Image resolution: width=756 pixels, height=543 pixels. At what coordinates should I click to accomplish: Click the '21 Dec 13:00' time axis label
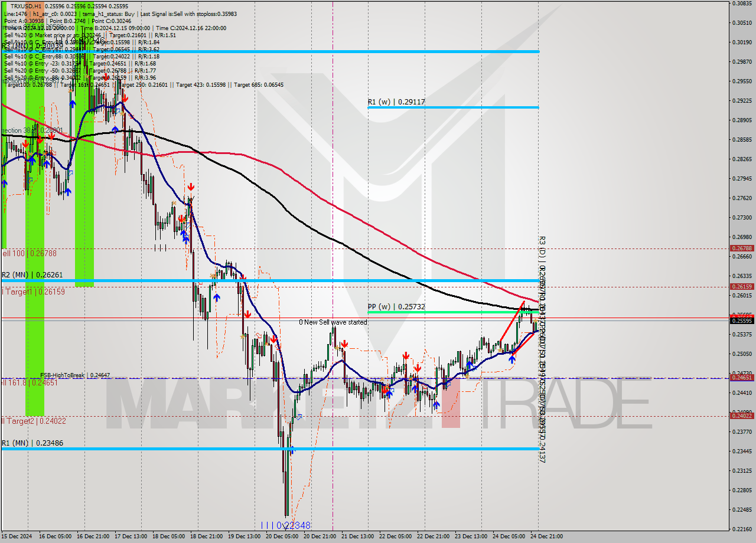[x=356, y=537]
